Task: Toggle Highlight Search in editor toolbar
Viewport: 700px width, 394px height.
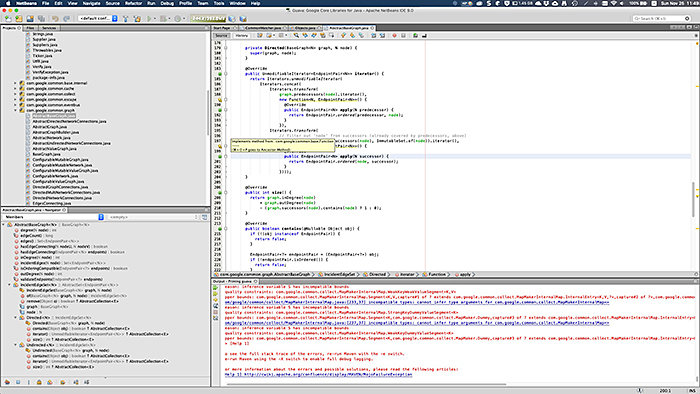Action: pos(322,35)
